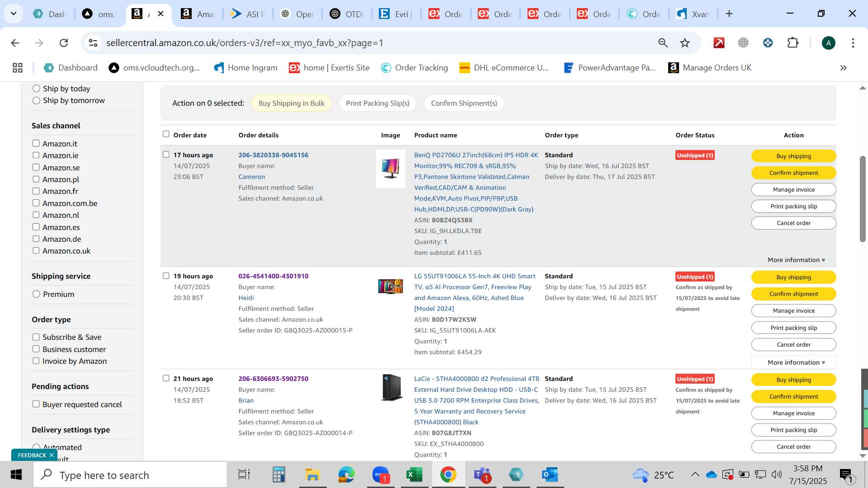The height and width of the screenshot is (488, 868).
Task: Open Windows Start menu
Action: point(16,475)
